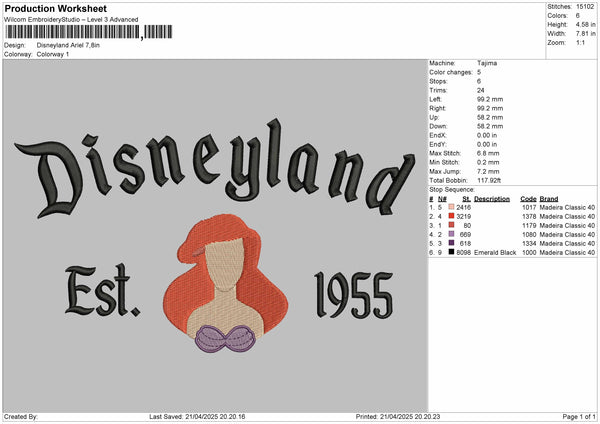Click the Machine value 'Tajima'
600x424 pixels.
tap(487, 63)
